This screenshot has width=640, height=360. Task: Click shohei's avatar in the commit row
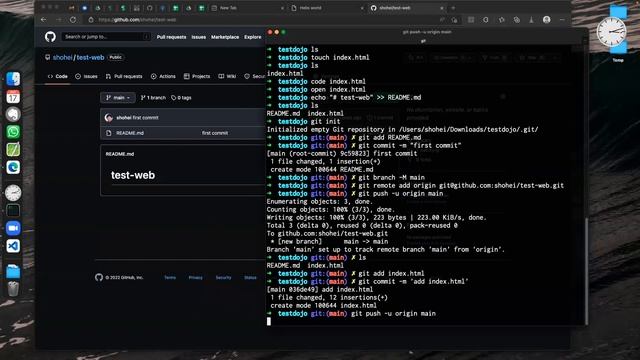(109, 118)
